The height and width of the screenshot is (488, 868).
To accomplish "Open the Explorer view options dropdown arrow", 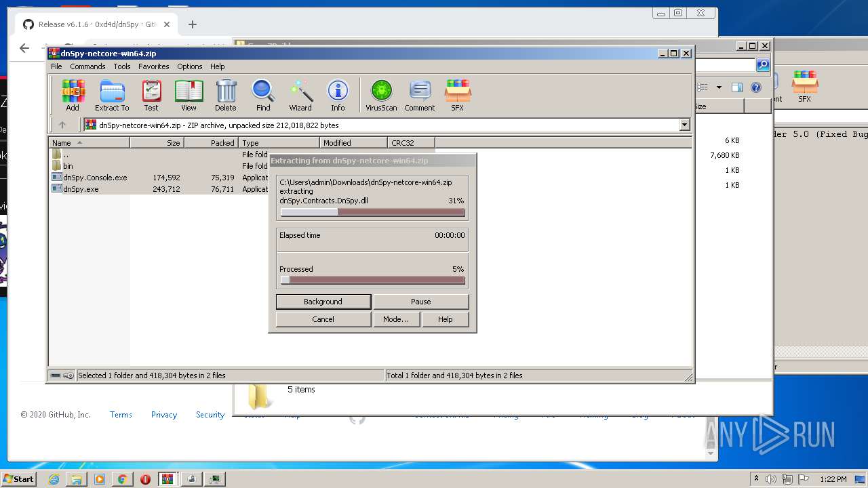I will click(719, 87).
